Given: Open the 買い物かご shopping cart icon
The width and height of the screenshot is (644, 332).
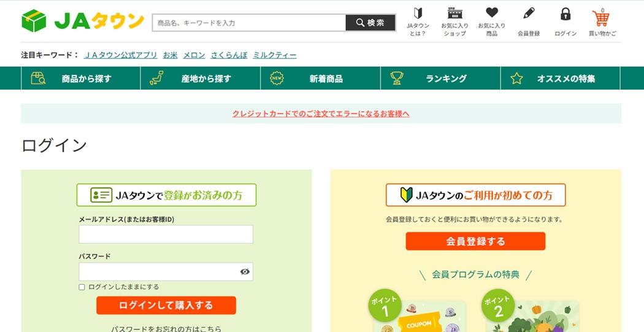Looking at the screenshot, I should point(601,18).
